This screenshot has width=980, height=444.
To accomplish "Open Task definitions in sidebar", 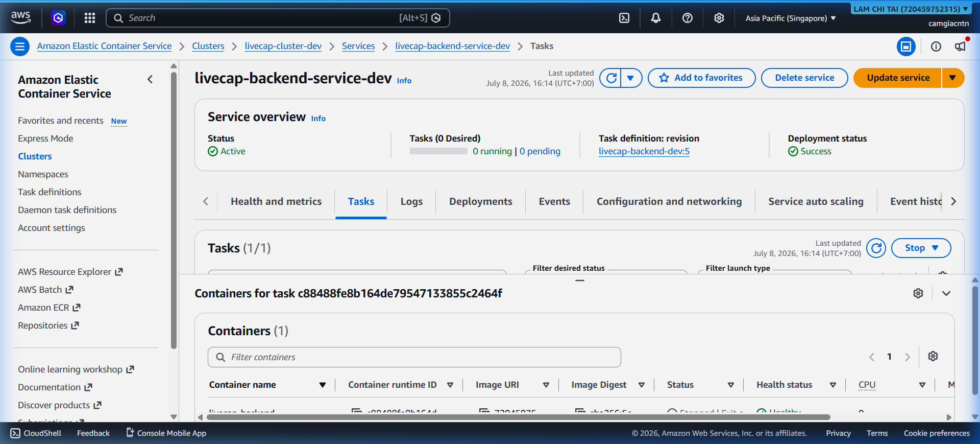I will (50, 192).
